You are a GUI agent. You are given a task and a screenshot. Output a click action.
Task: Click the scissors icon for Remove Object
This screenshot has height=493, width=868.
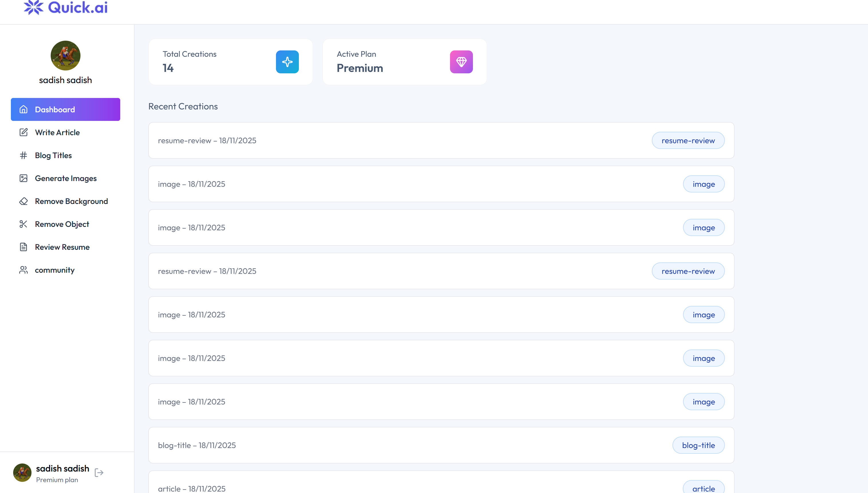click(x=23, y=224)
